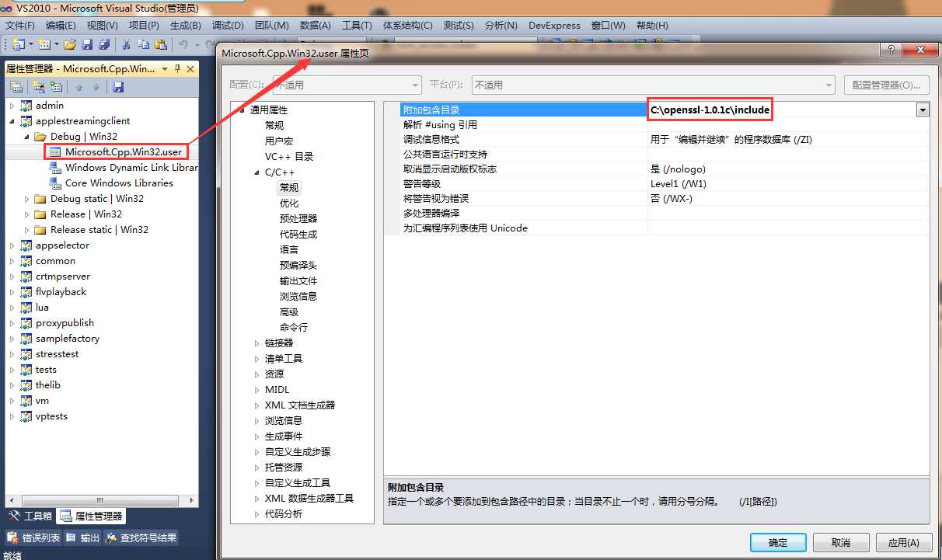Viewport: 942px width, 560px height.
Task: Click right arrow of Property Manager scrollbar
Action: [x=191, y=500]
